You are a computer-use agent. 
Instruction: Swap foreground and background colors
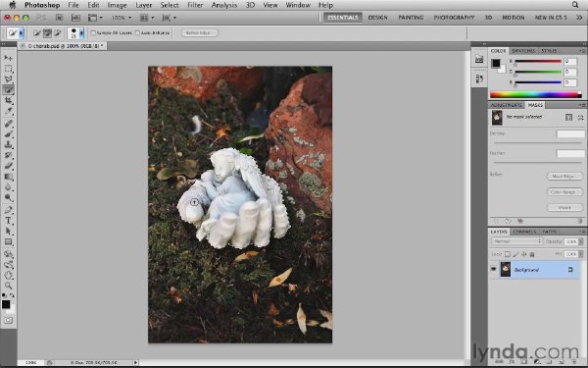(x=13, y=295)
